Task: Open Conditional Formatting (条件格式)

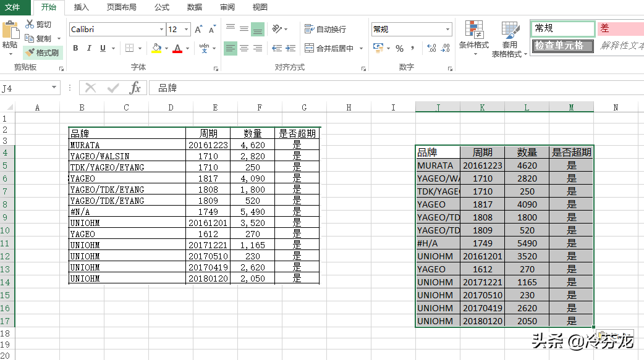Action: tap(474, 38)
